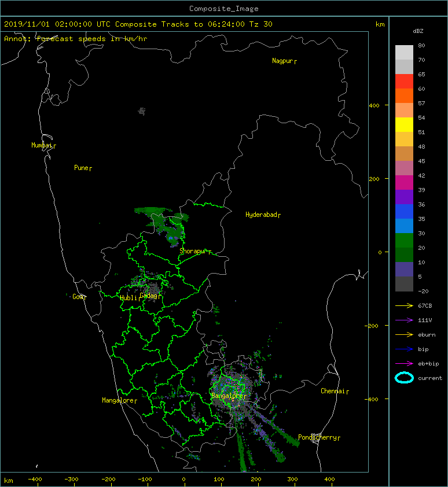Select the dark orange 60 dBZ swatch
The image size is (448, 487).
[x=404, y=95]
